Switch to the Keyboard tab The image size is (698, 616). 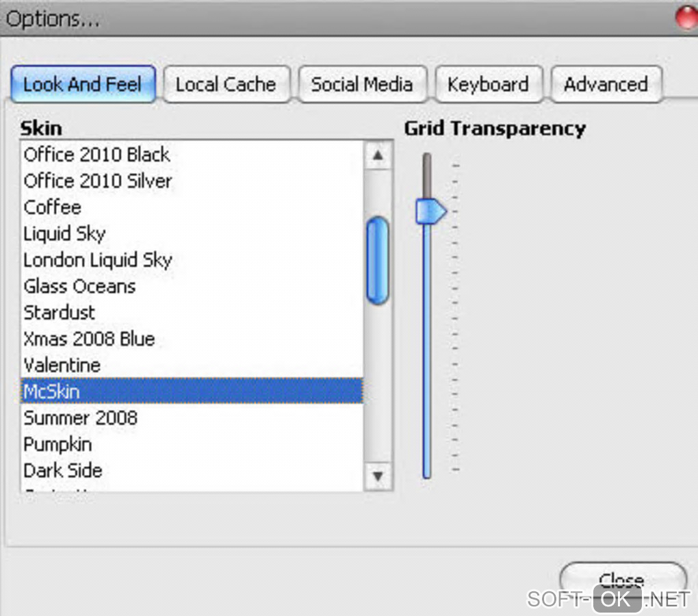click(489, 84)
